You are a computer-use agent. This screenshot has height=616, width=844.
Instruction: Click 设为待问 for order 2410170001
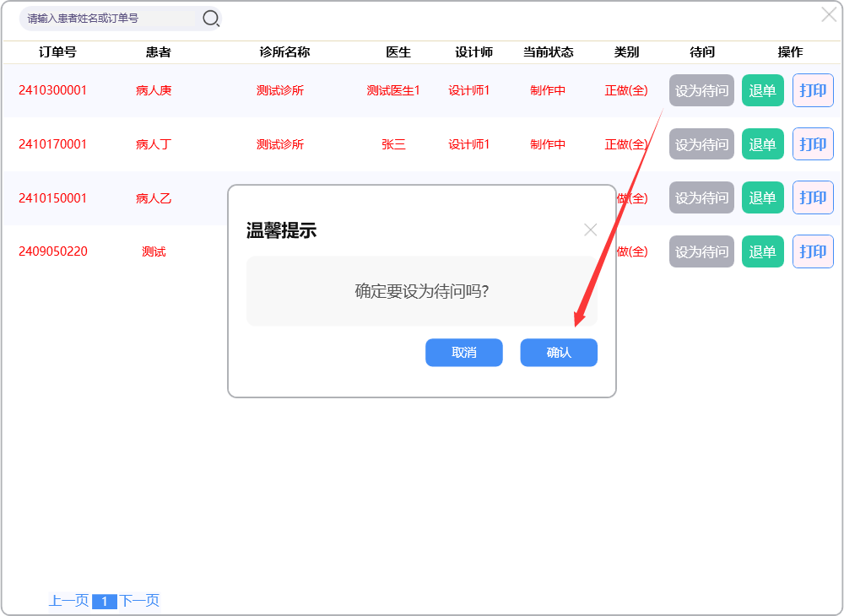point(701,144)
